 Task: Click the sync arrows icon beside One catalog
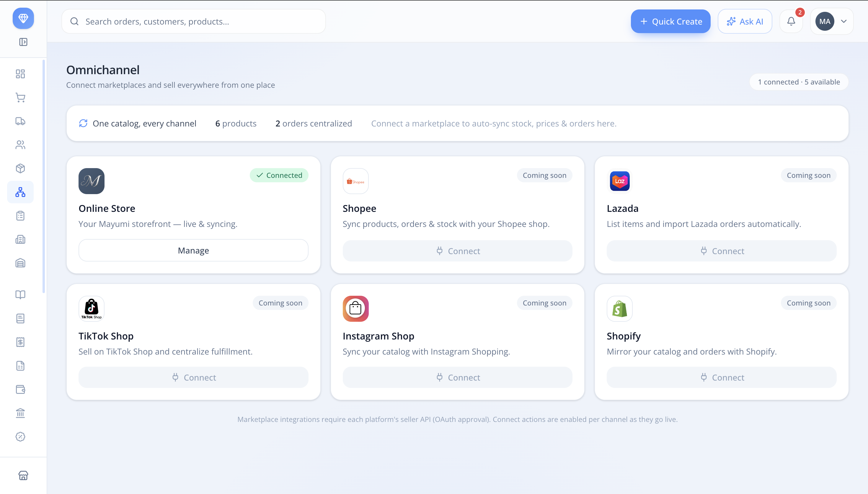click(x=83, y=123)
